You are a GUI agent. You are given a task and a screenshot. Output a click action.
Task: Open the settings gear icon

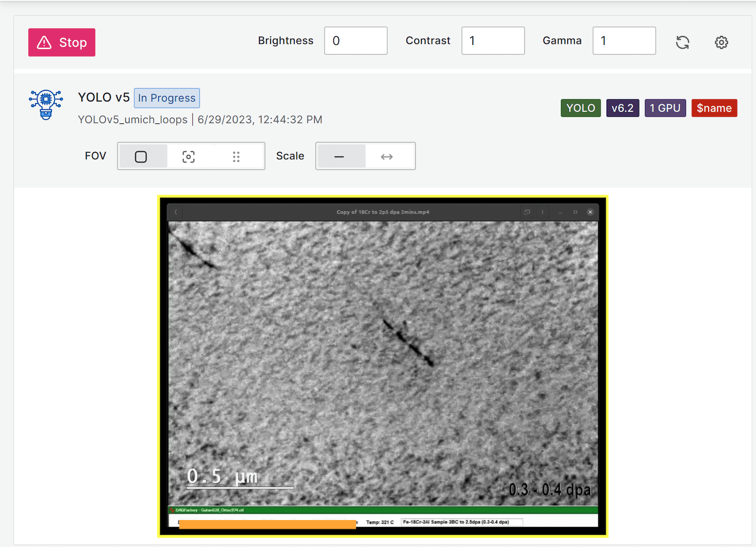(722, 43)
